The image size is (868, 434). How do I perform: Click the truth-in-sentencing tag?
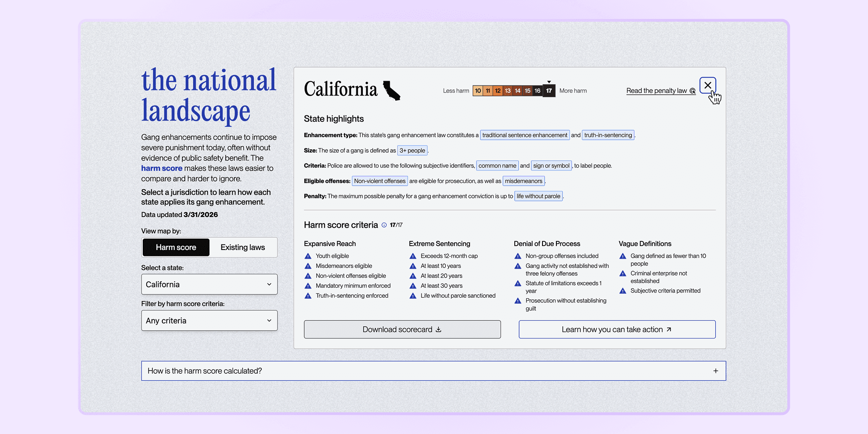pyautogui.click(x=608, y=135)
